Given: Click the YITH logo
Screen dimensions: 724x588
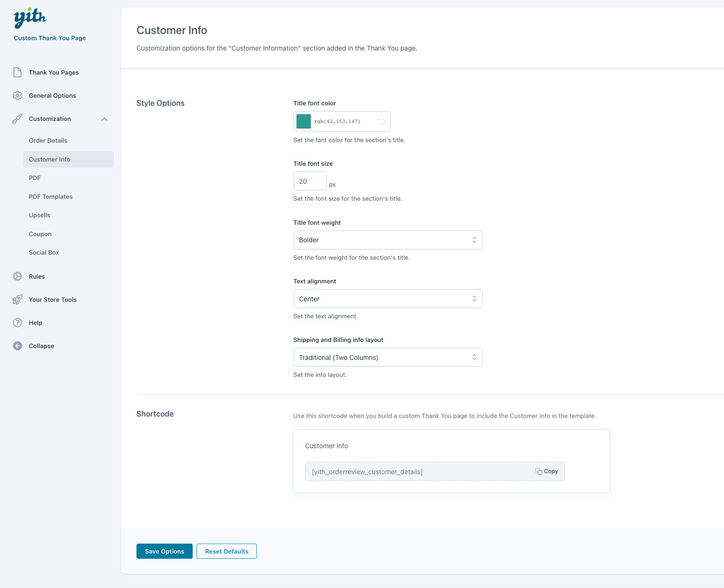Looking at the screenshot, I should pyautogui.click(x=30, y=18).
